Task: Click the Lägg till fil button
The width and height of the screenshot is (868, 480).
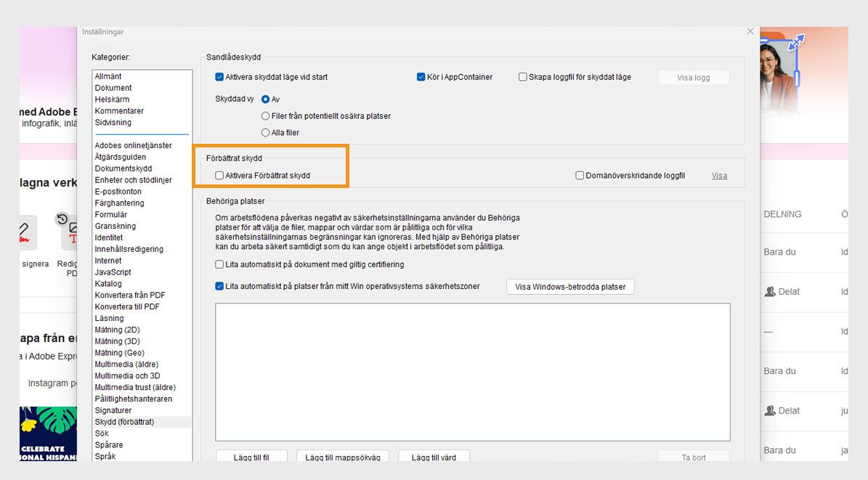Action: [251, 456]
